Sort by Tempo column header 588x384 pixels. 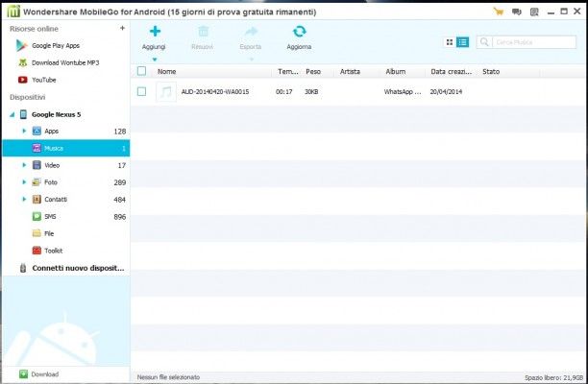tap(287, 72)
